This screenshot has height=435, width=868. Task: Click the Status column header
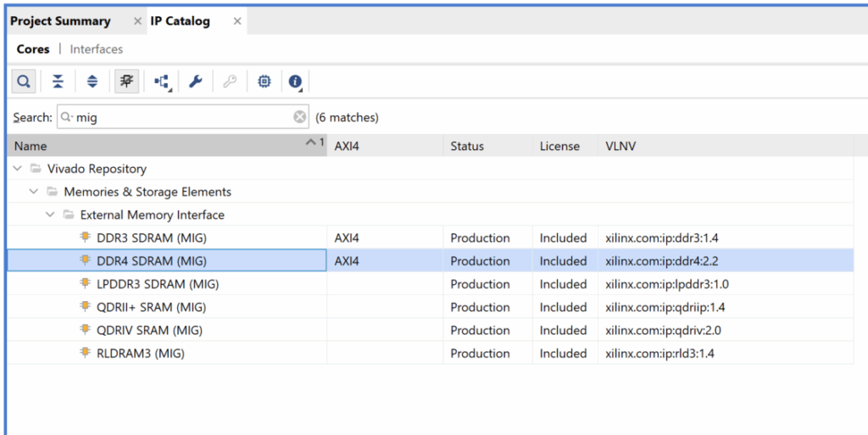pyautogui.click(x=487, y=146)
